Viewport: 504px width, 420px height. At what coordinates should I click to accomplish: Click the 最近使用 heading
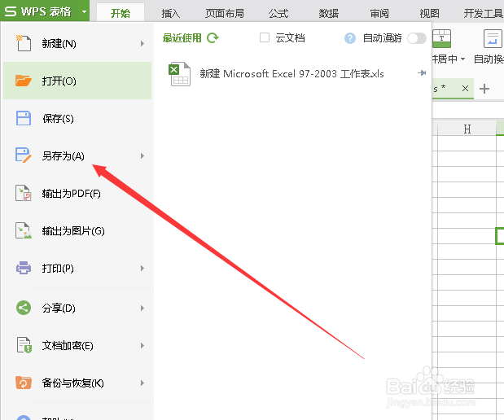point(182,38)
